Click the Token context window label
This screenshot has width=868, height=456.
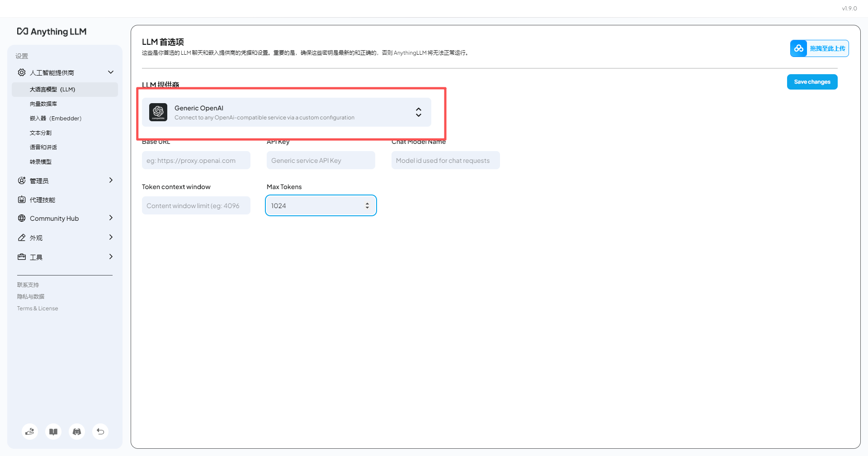click(x=176, y=187)
